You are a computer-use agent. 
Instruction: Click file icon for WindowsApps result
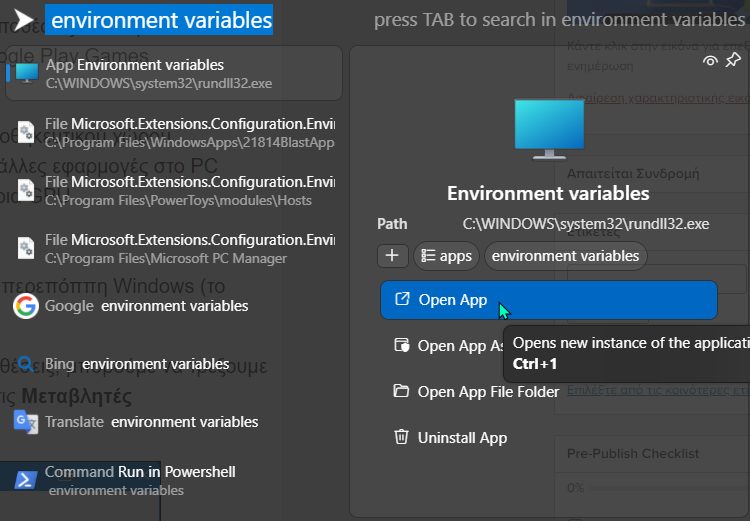pos(26,132)
